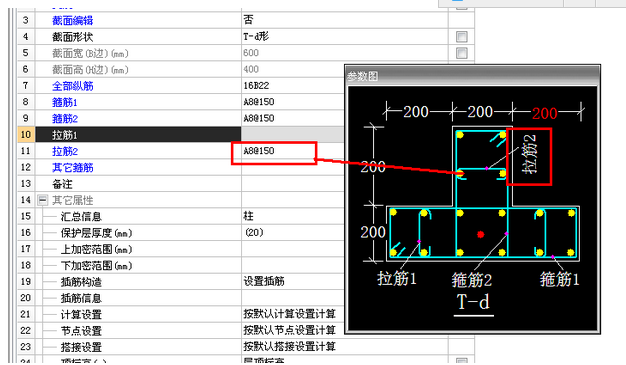Click the 否 value of 截面编辑
626x365 pixels.
pos(248,20)
